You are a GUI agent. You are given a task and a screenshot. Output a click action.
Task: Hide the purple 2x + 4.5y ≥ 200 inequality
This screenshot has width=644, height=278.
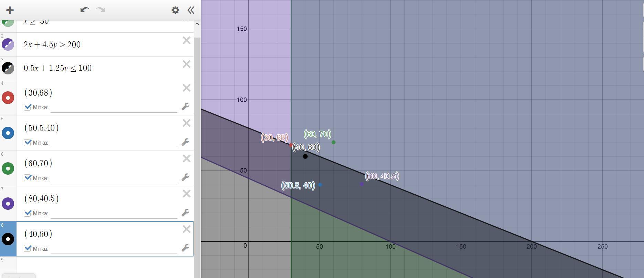tap(8, 44)
